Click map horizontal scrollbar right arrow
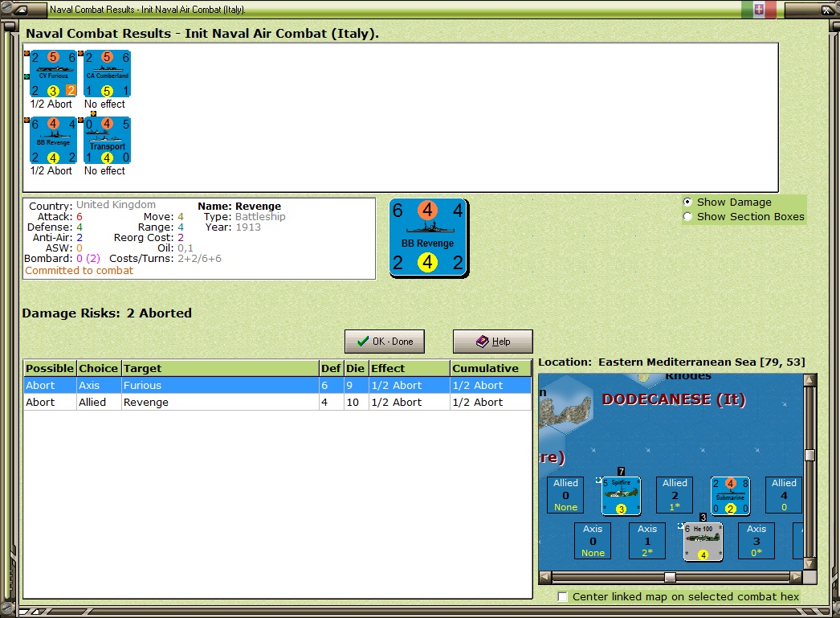Viewport: 840px width, 618px height. coord(796,577)
